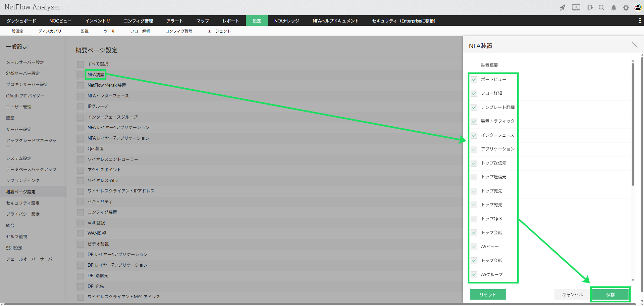Uncheck テンプレート詳細 option

point(474,107)
